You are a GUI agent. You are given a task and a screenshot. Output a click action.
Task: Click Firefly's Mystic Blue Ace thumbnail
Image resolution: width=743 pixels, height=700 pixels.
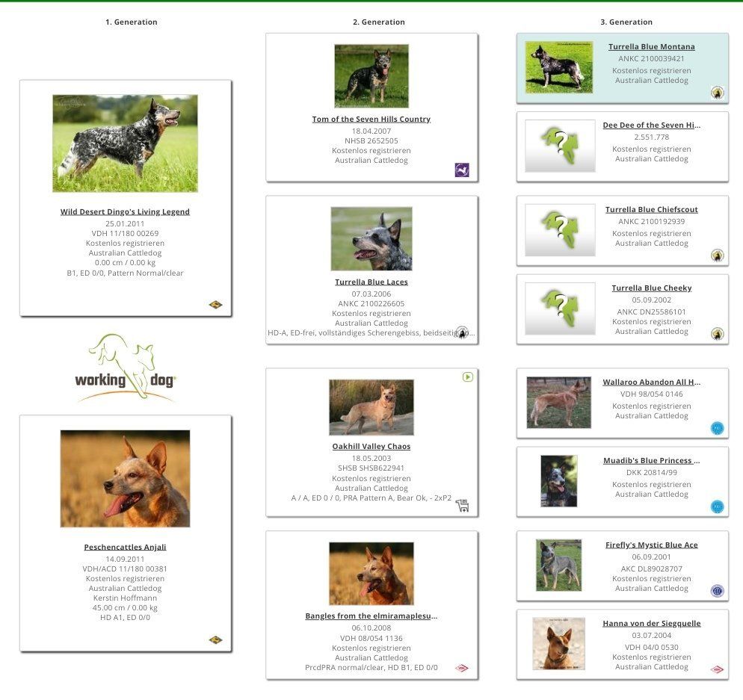pyautogui.click(x=558, y=565)
